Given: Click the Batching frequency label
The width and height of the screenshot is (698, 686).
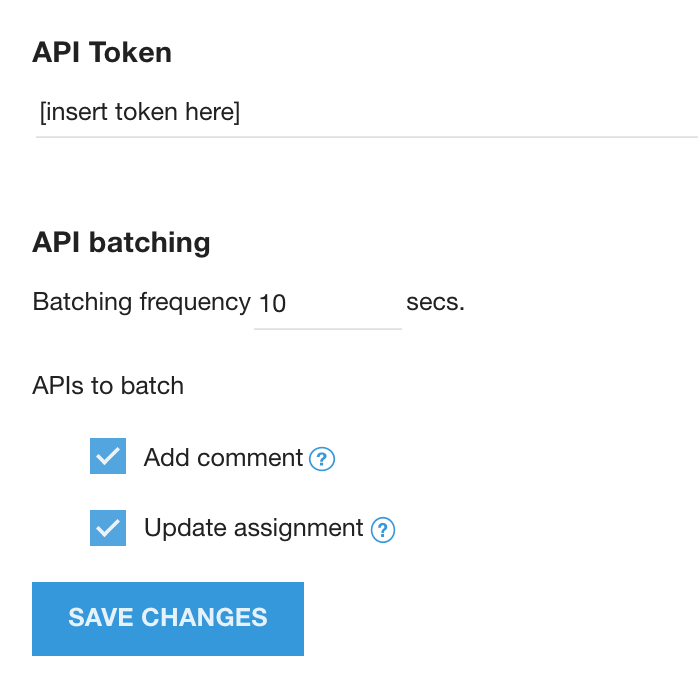Looking at the screenshot, I should 141,302.
